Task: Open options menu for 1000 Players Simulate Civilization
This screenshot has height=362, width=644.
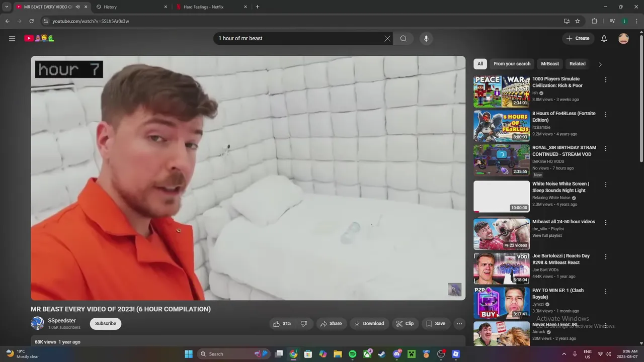Action: pyautogui.click(x=606, y=80)
